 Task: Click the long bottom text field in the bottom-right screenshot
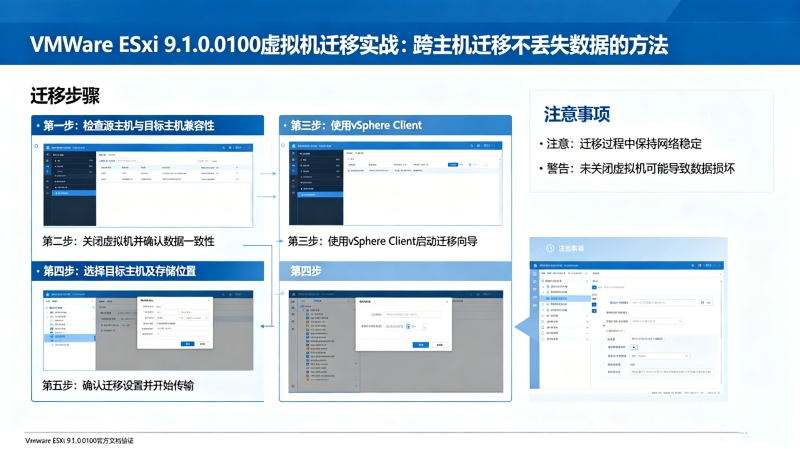click(x=671, y=372)
